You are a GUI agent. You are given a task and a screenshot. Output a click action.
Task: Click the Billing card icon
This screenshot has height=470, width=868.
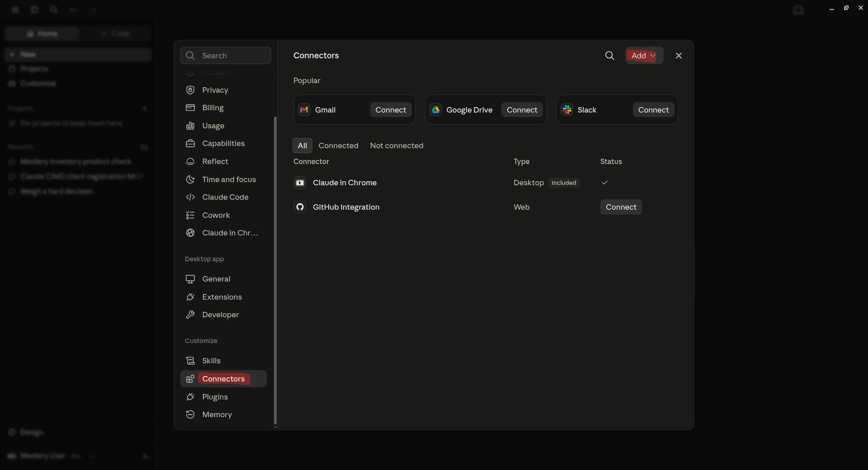(x=190, y=108)
